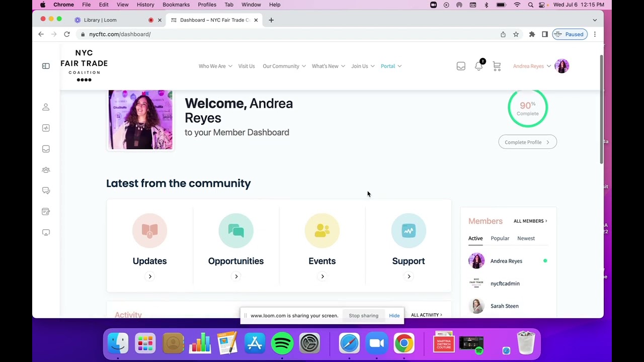Click the yellow Events people icon
Screen dimensions: 644x362
pyautogui.click(x=322, y=231)
